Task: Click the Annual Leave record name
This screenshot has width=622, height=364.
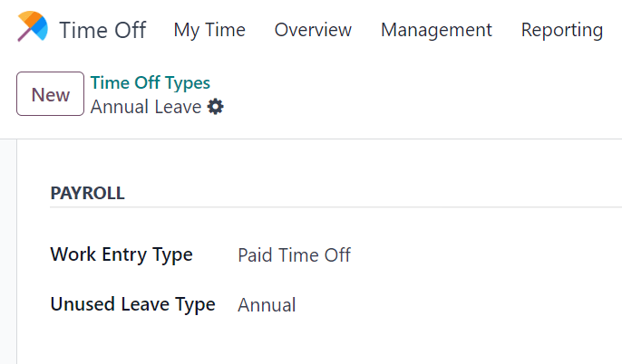Action: [x=146, y=107]
